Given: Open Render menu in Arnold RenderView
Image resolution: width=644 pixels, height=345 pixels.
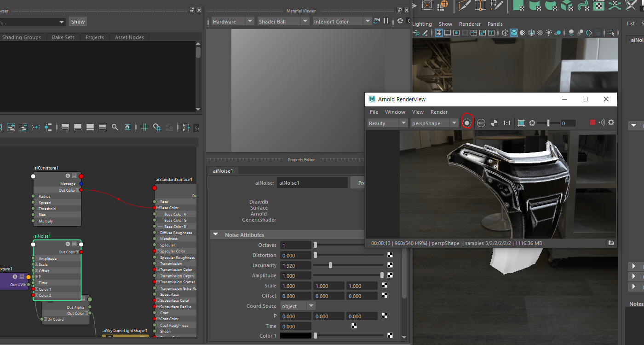Looking at the screenshot, I should click(439, 112).
